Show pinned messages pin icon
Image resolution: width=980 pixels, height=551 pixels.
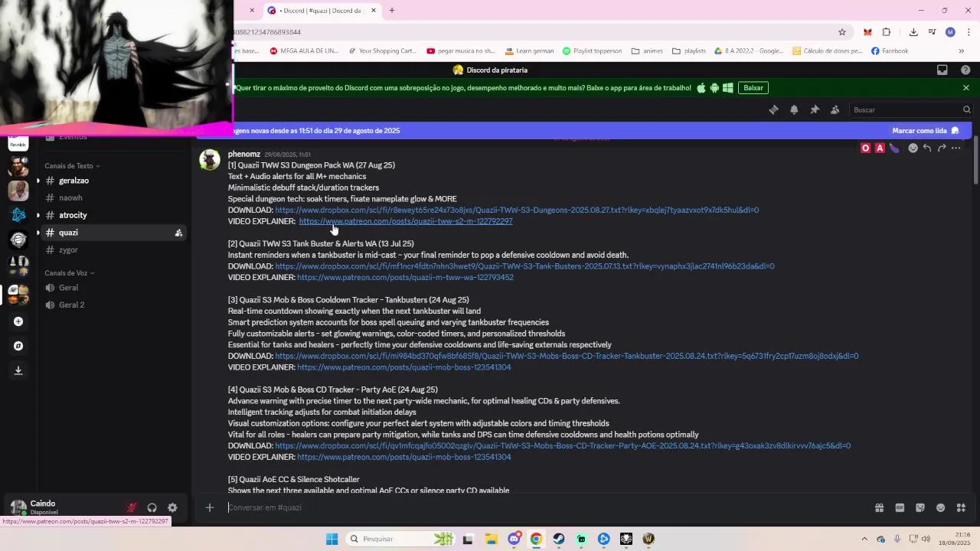coord(815,109)
